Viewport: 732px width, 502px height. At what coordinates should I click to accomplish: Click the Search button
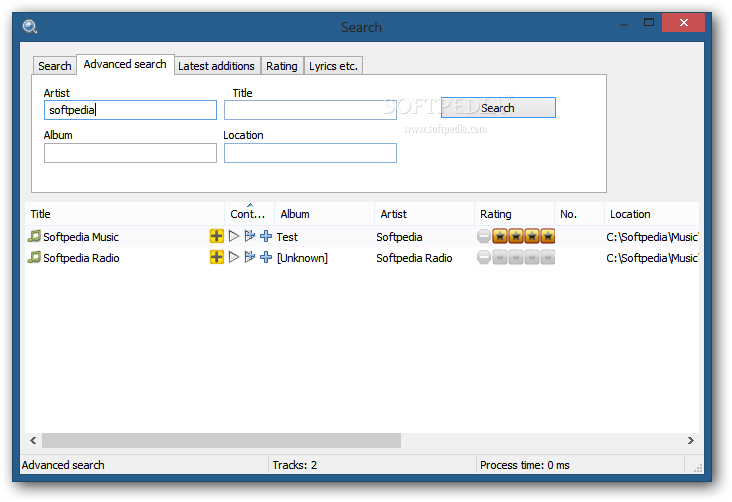(498, 108)
